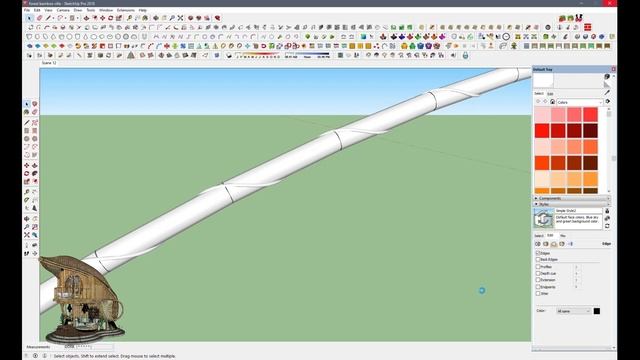
Task: Select the Zoom Extents tool in left toolbar
Action: (x=27, y=235)
